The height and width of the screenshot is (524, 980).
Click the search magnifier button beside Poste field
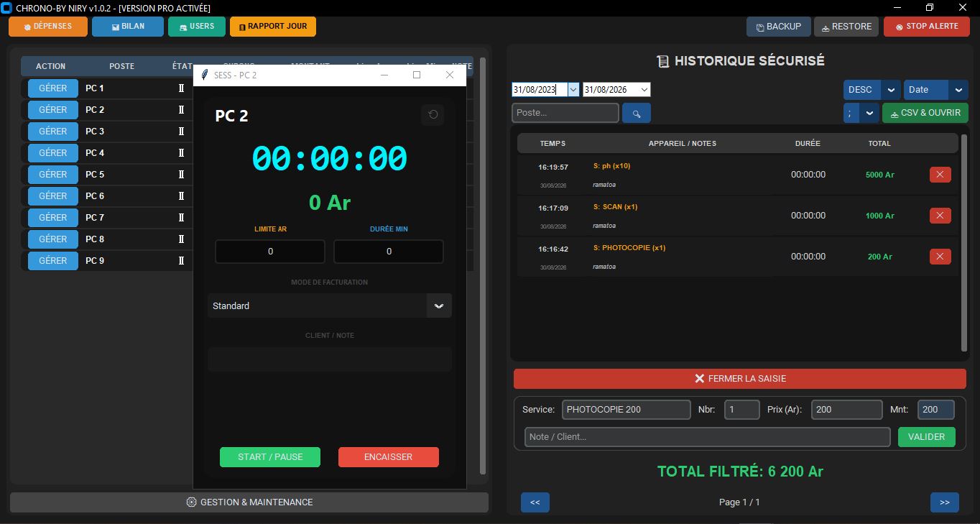637,113
